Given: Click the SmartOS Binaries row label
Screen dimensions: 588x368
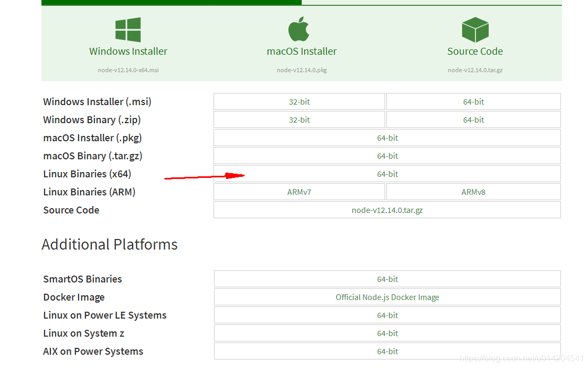Looking at the screenshot, I should click(82, 279).
